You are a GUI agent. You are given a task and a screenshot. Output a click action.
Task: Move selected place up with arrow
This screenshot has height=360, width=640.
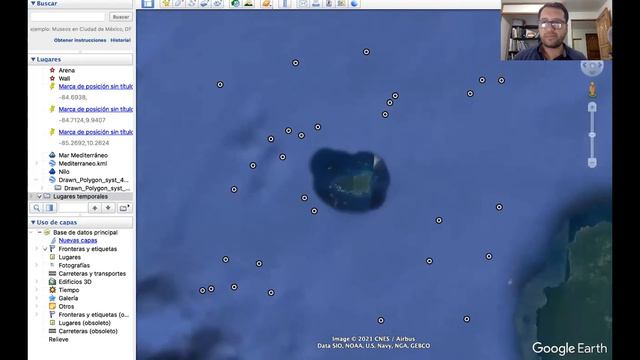point(95,208)
